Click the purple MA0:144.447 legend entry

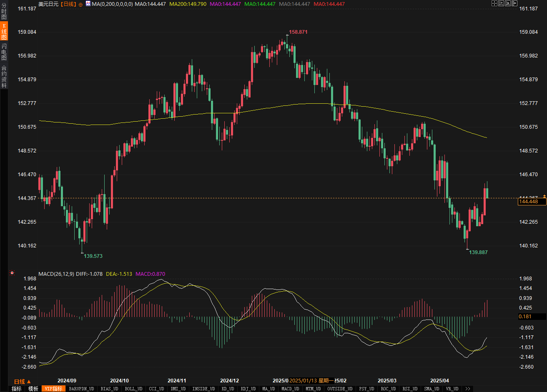(x=225, y=4)
